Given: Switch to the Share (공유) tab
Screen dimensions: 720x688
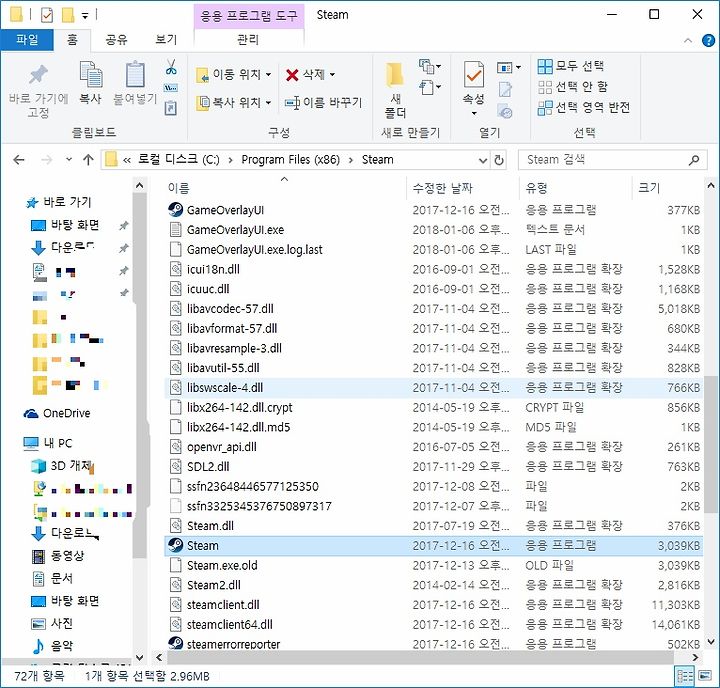Looking at the screenshot, I should click(x=116, y=39).
